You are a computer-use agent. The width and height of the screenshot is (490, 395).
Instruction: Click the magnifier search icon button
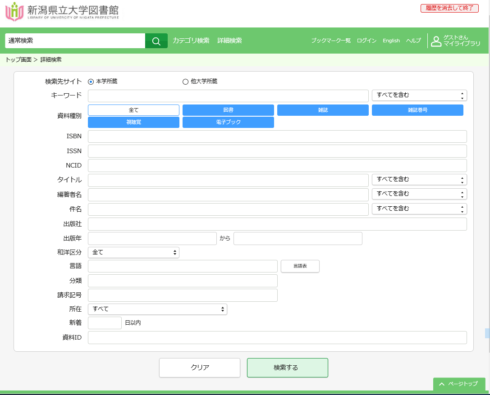156,41
